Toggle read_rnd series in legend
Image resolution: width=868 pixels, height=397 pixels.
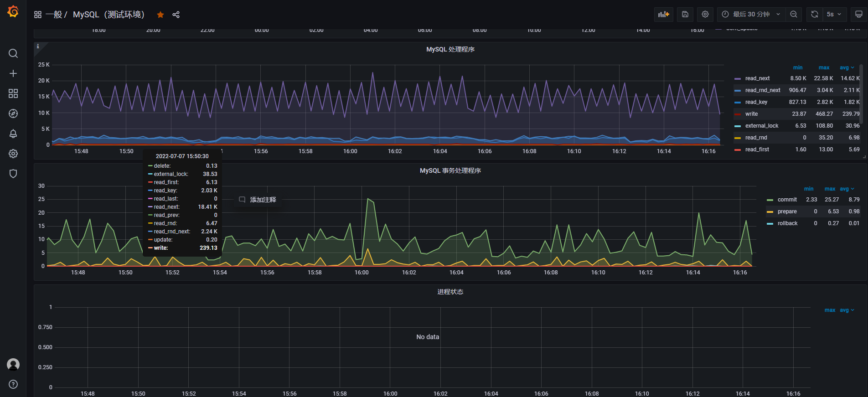756,138
